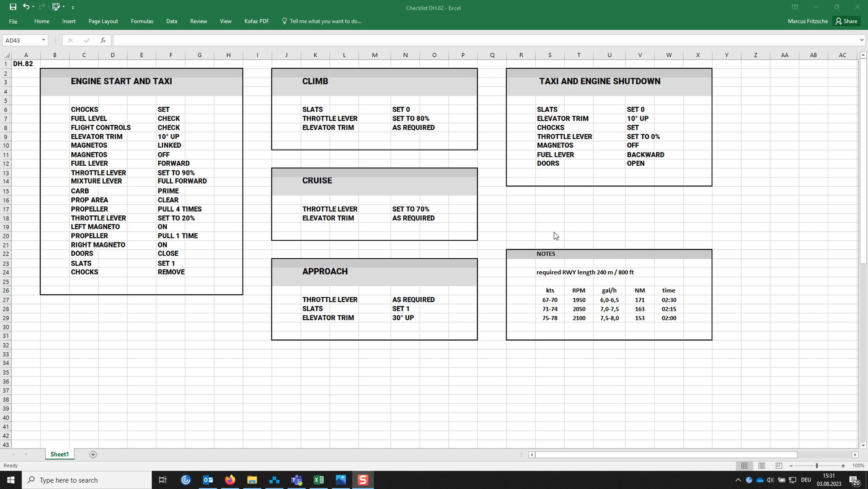Click the Insert Function fx icon

coord(103,40)
